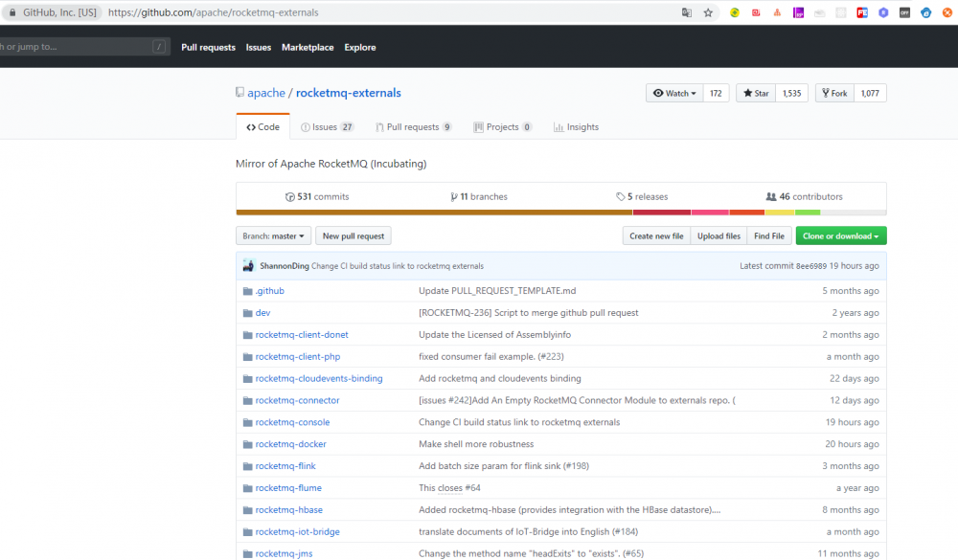Star the rocketmq-externals repository
The width and height of the screenshot is (958, 560).
click(756, 93)
